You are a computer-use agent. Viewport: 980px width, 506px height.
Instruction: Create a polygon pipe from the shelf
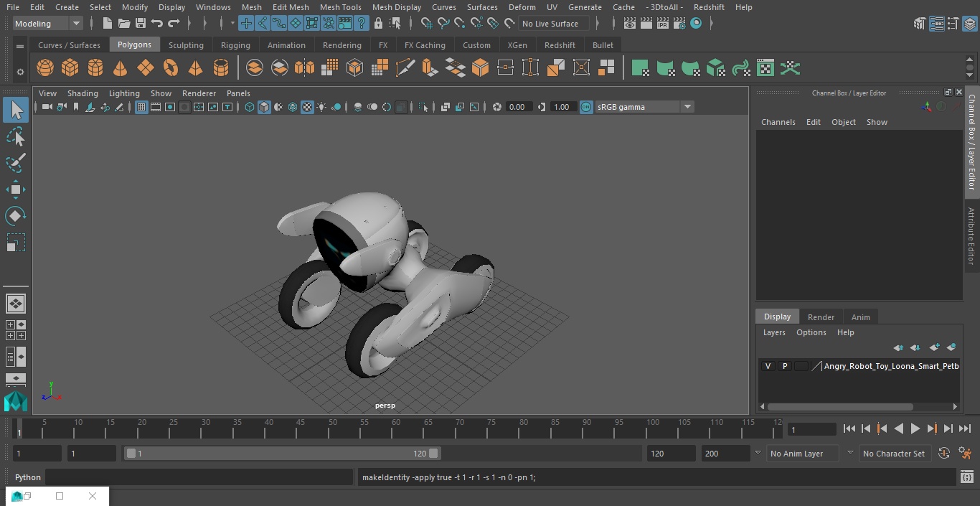point(221,68)
